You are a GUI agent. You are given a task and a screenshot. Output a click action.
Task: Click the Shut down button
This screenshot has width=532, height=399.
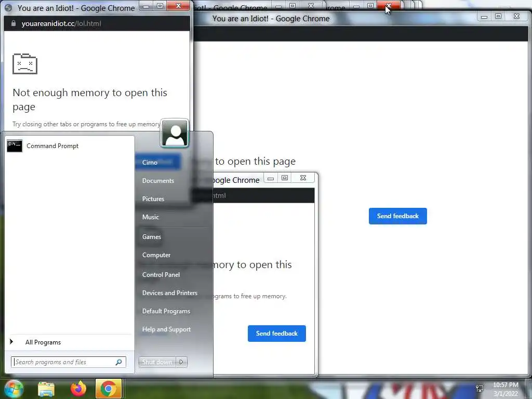point(157,362)
